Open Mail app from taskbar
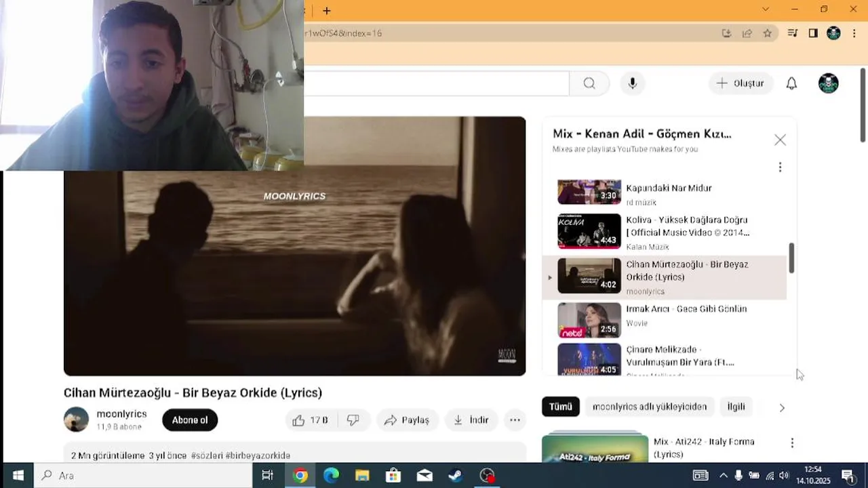The height and width of the screenshot is (488, 868). click(x=425, y=475)
